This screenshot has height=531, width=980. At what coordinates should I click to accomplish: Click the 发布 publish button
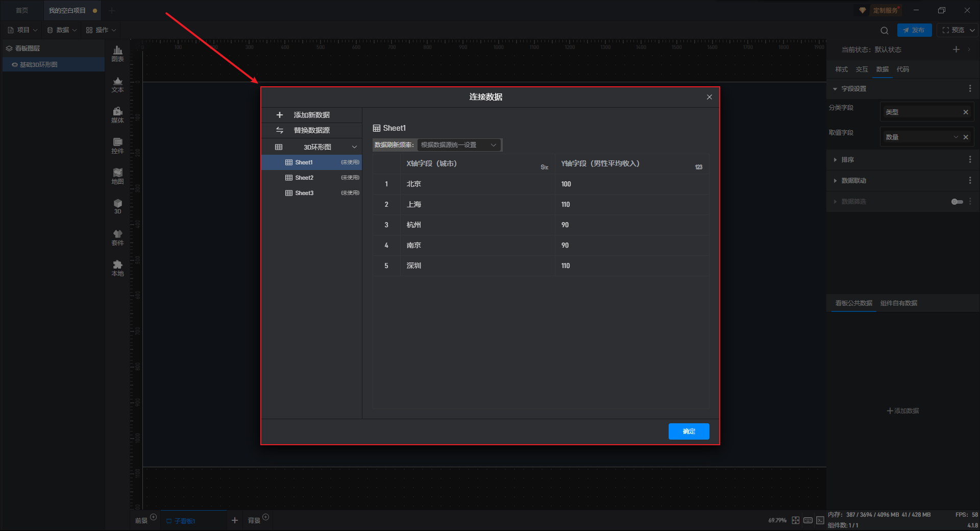(x=914, y=30)
